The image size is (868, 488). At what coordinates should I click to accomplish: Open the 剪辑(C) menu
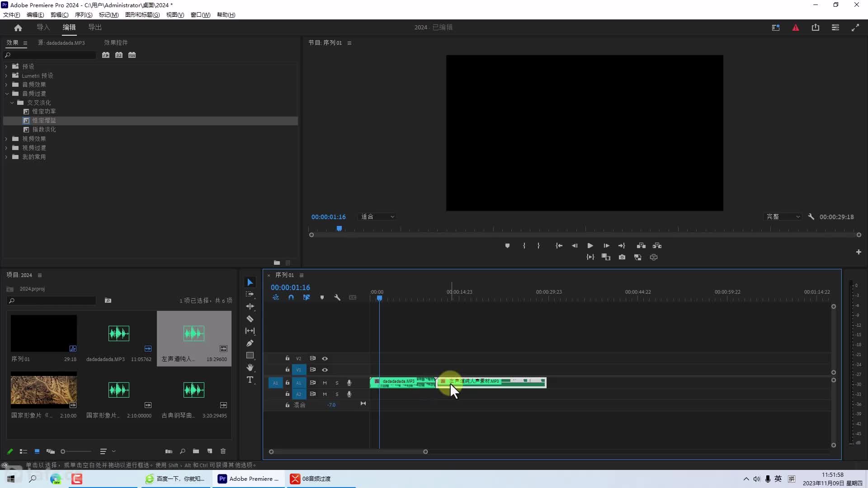click(x=59, y=15)
